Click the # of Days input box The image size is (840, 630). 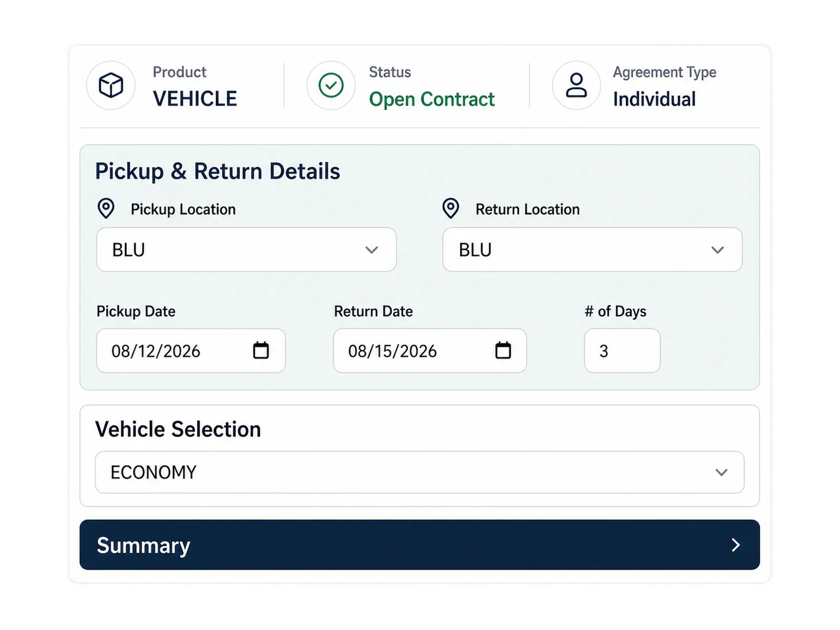[x=622, y=351]
